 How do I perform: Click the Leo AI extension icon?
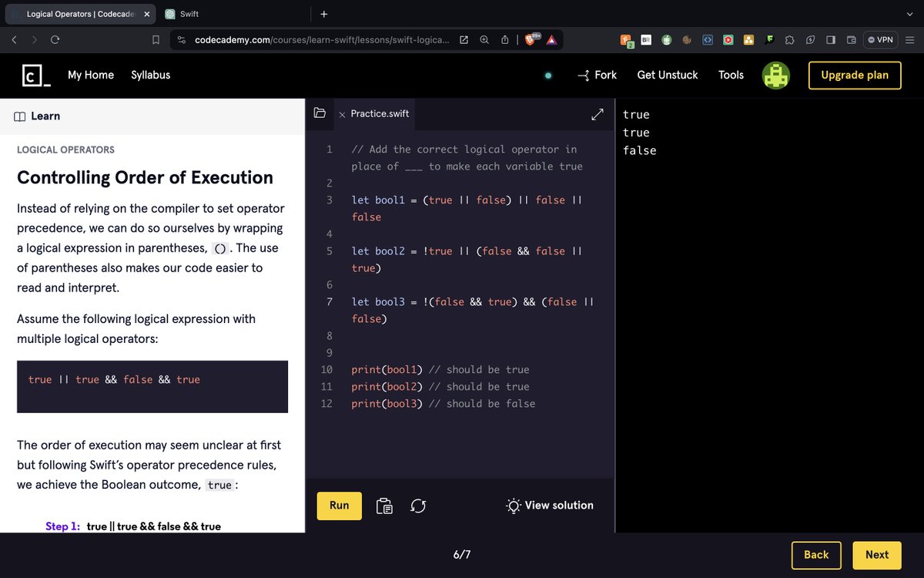811,39
